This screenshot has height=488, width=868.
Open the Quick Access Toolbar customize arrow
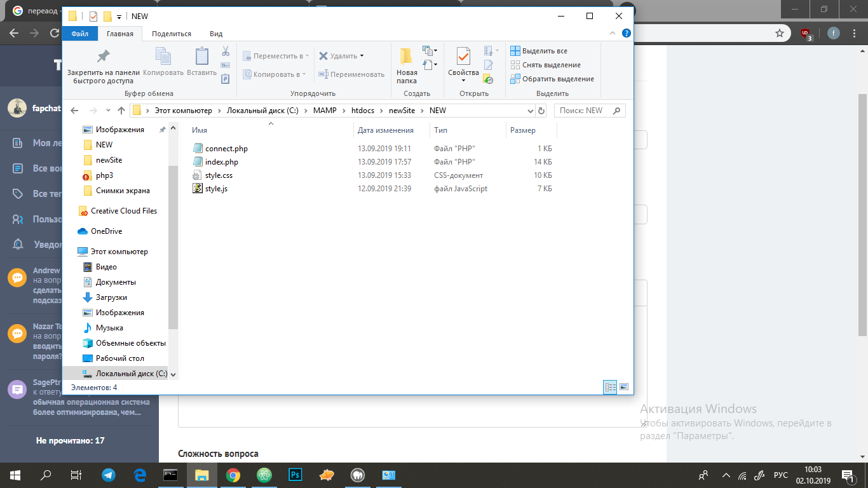click(x=119, y=17)
